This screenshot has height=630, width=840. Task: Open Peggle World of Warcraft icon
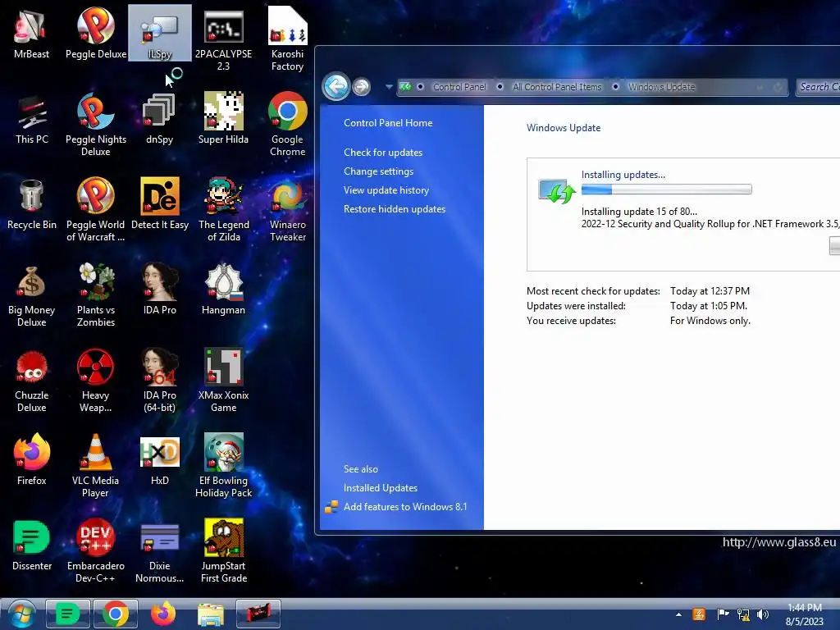click(x=96, y=209)
